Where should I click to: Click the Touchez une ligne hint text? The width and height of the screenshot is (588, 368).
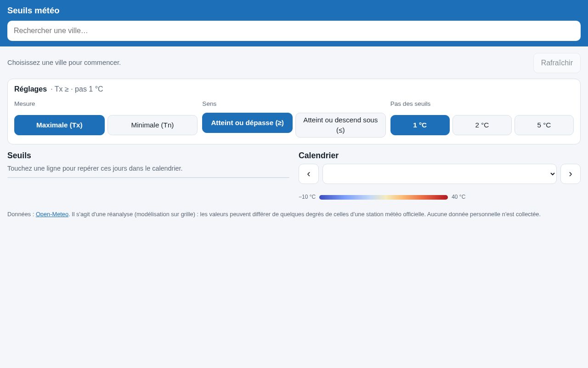tap(95, 168)
